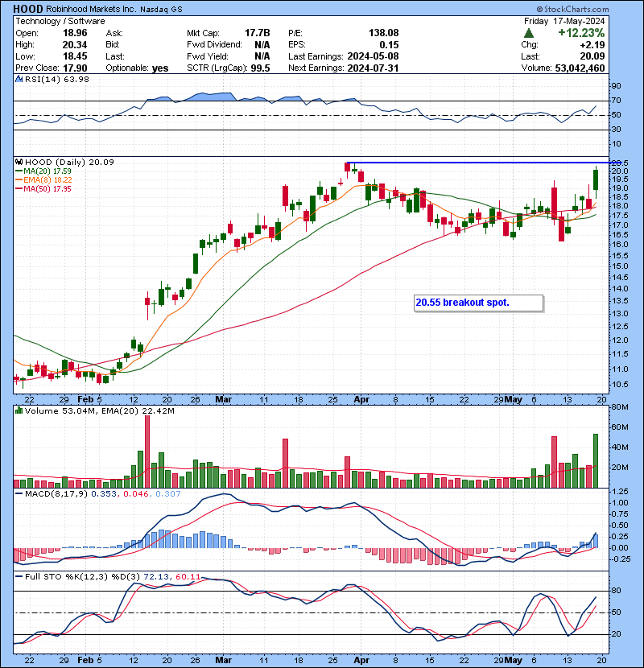The height and width of the screenshot is (668, 644).
Task: Click the Volume figure 53,042,460
Action: point(580,68)
